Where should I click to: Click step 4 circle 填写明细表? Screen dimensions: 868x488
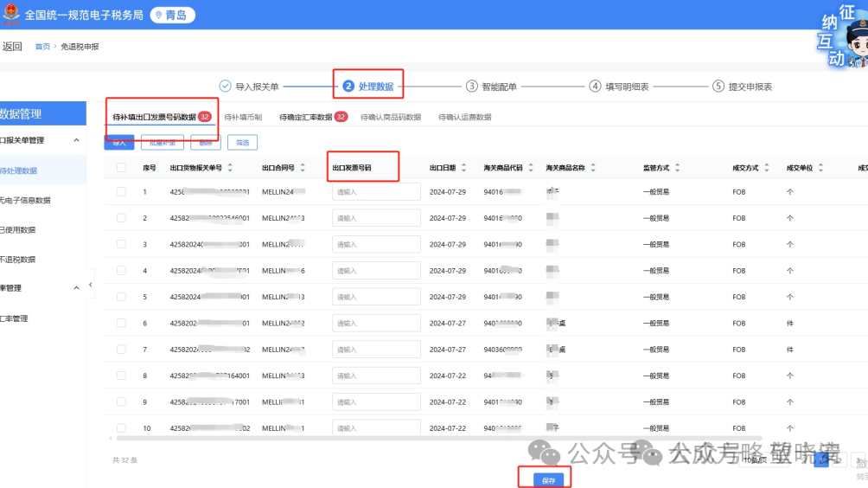click(x=595, y=86)
